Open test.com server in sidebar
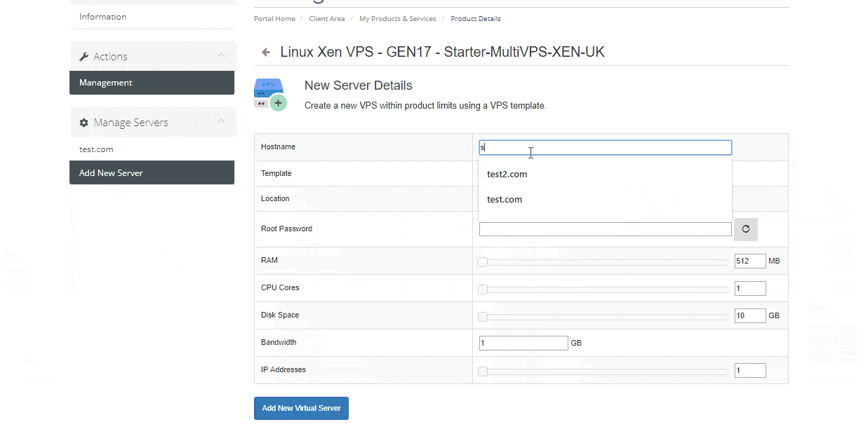 point(96,149)
